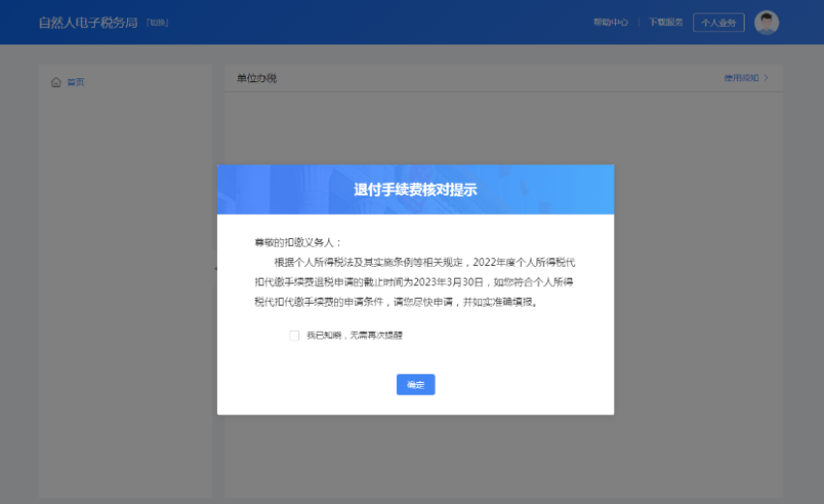
Task: Click the home icon in the sidebar
Action: point(55,82)
